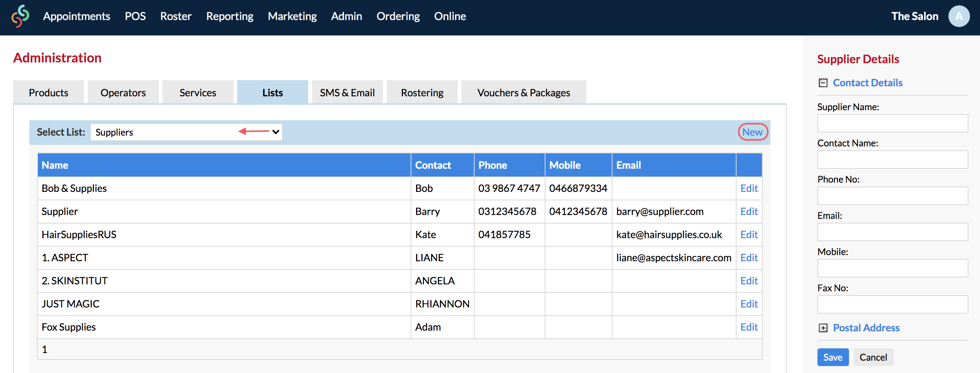Viewport: 980px width, 373px height.
Task: Open the user avatar A menu
Action: point(959,16)
